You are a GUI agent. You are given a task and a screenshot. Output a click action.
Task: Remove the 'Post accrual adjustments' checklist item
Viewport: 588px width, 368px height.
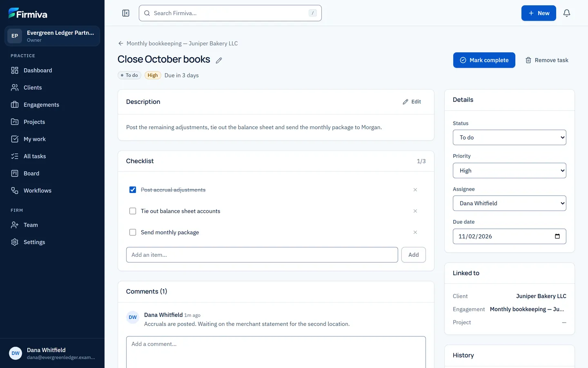[x=415, y=190]
